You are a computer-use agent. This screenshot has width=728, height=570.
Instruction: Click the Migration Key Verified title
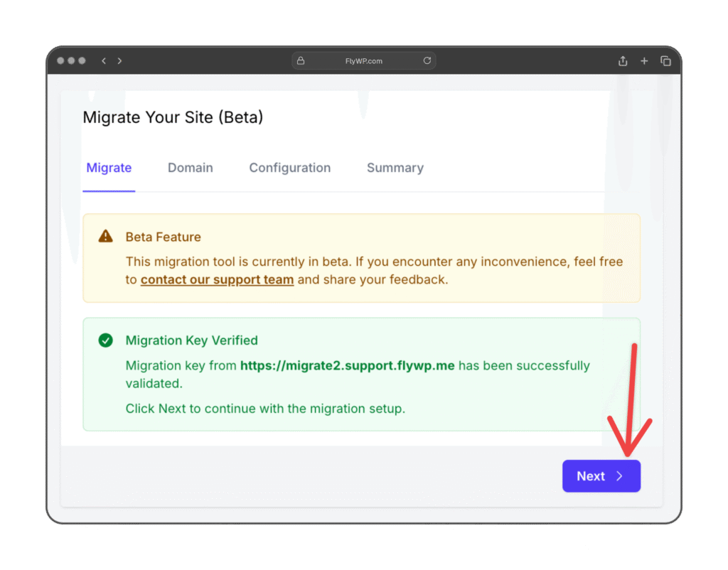[x=192, y=340]
